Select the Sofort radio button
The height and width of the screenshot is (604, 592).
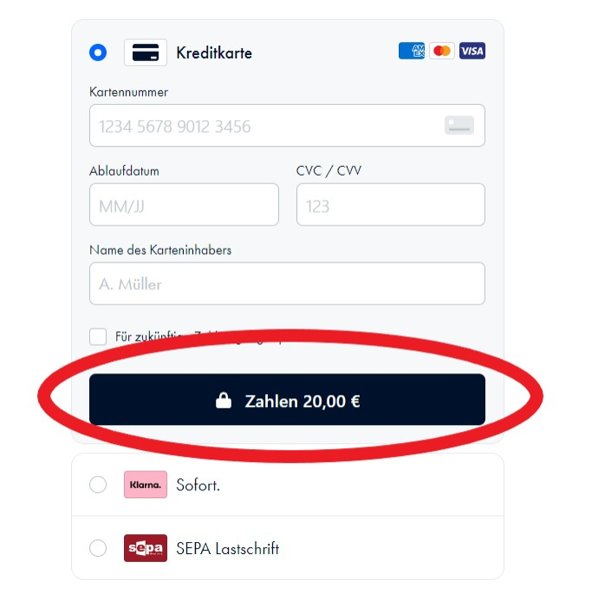tap(98, 485)
